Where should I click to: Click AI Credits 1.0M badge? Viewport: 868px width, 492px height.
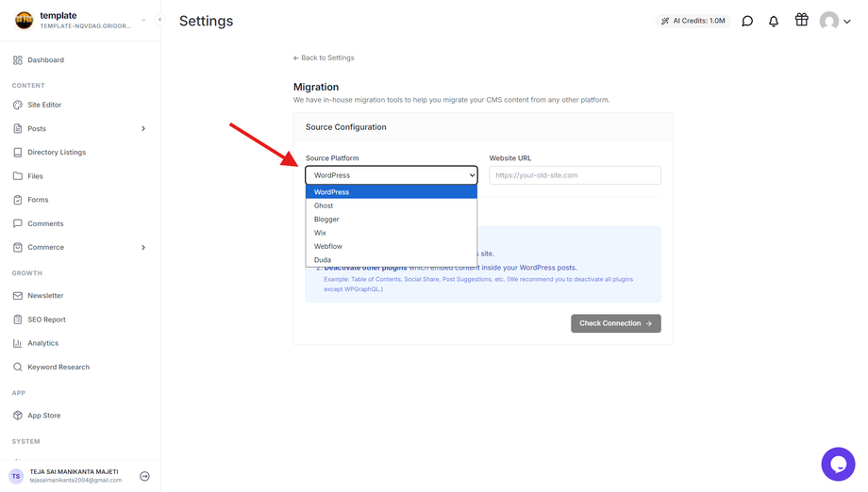tap(693, 21)
